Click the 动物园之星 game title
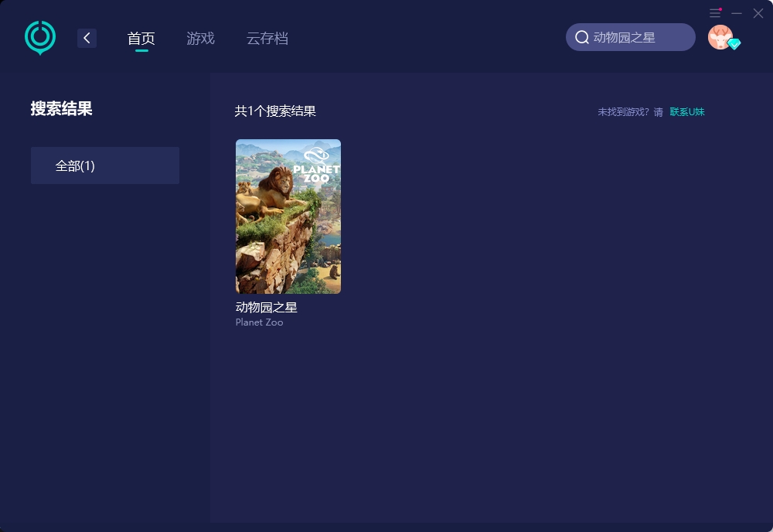Viewport: 773px width, 532px height. pos(268,306)
